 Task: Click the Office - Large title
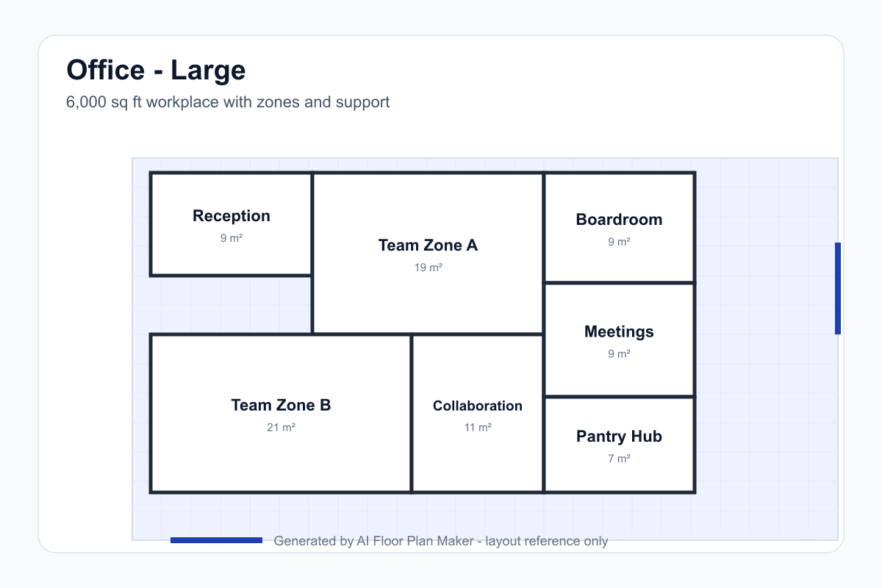[156, 71]
